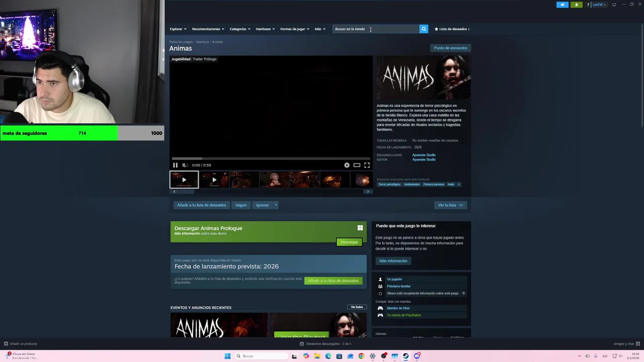Click the Steam icon in the taskbar

tap(406, 356)
